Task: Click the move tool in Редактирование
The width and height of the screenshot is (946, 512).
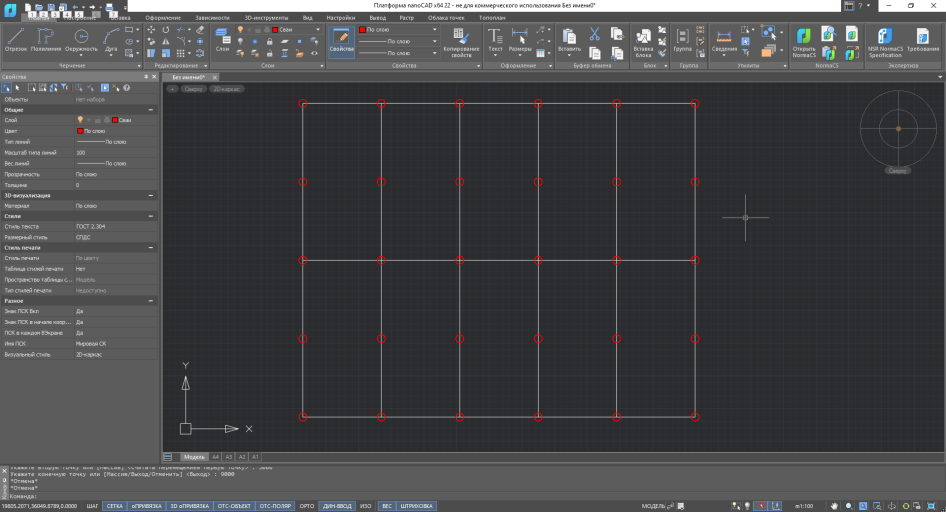Action: (x=151, y=30)
